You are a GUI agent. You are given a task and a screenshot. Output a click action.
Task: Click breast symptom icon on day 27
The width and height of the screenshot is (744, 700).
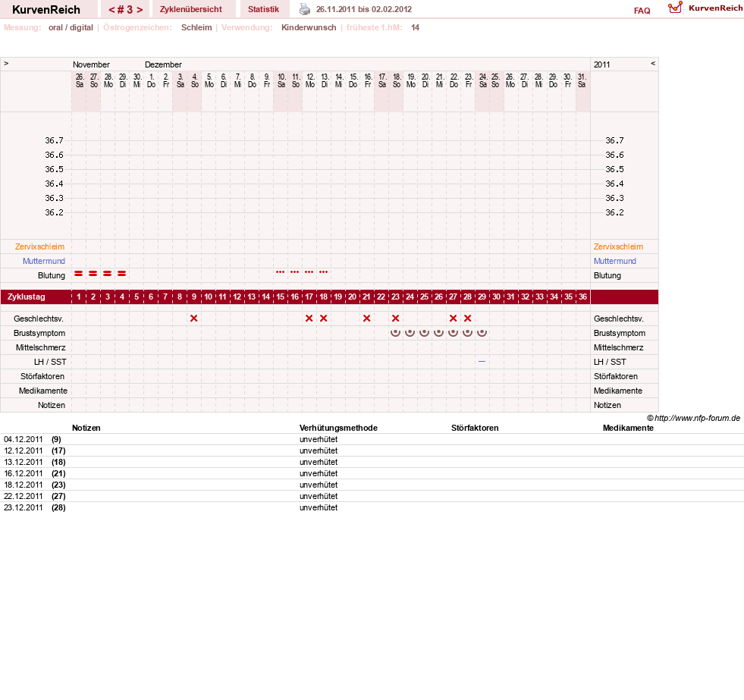point(453,333)
